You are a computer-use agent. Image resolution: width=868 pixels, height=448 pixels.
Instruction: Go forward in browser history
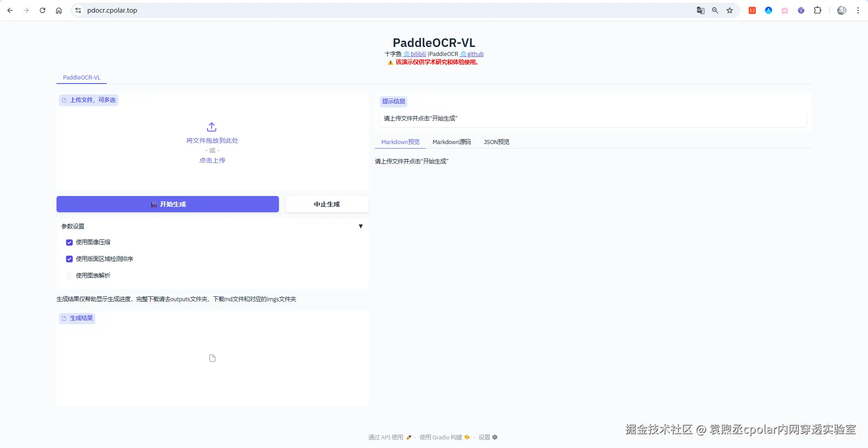coord(26,10)
